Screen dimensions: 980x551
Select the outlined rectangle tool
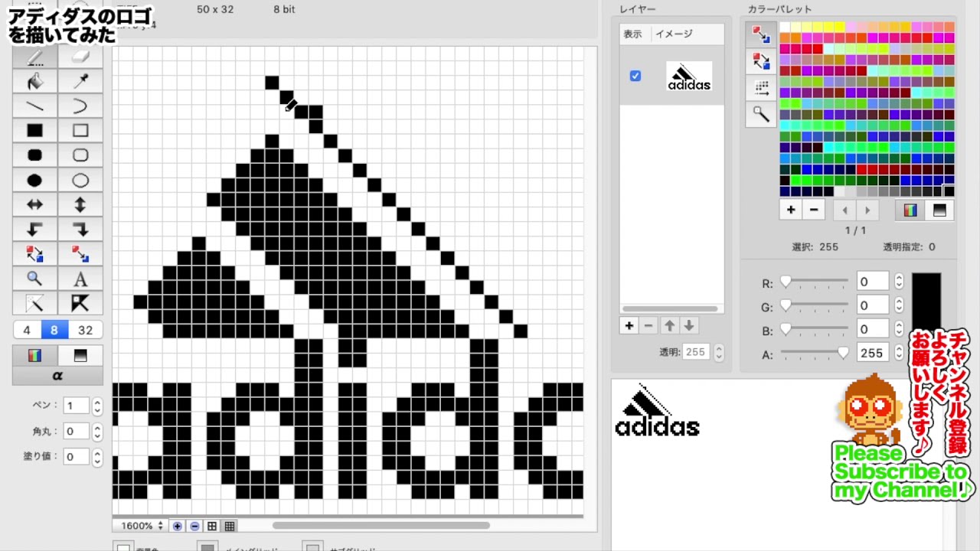[x=80, y=131]
